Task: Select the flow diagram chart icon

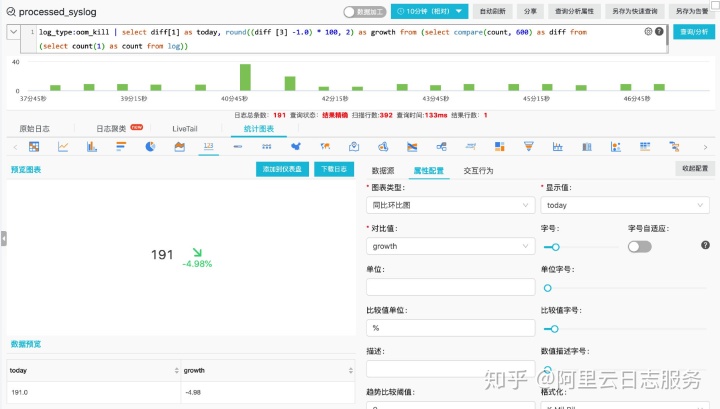Action: pyautogui.click(x=441, y=146)
